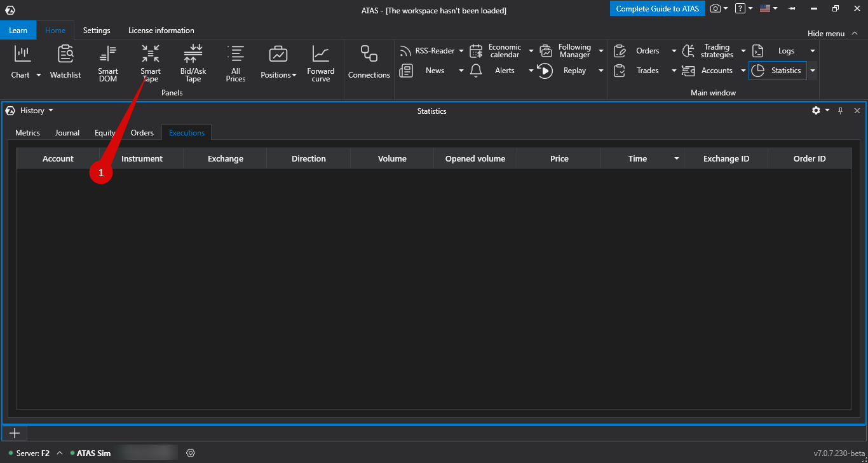Sort by the Price column header
Viewport: 868px width, 463px height.
click(559, 159)
